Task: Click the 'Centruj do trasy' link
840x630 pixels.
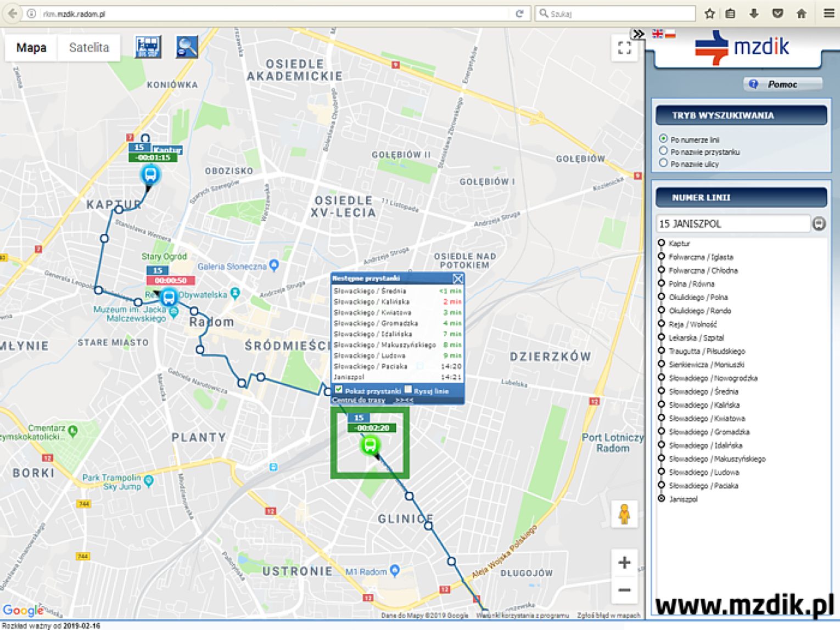Action: tap(359, 400)
